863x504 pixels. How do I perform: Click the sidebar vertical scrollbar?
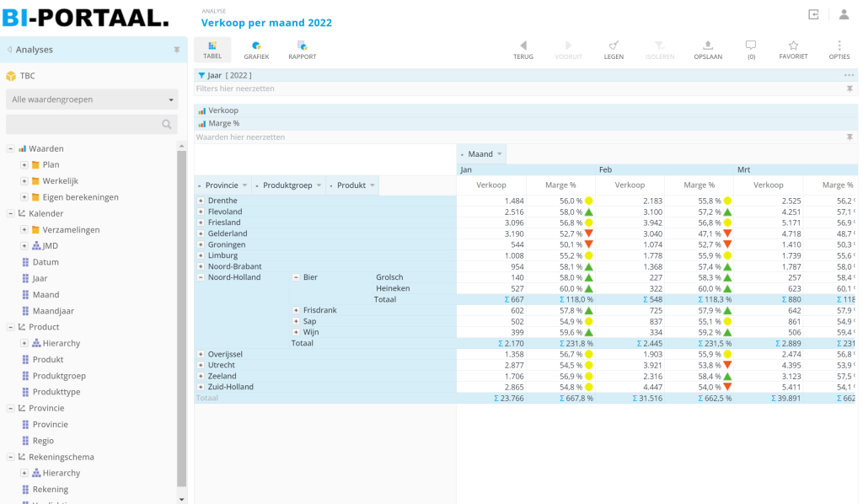coord(181,320)
